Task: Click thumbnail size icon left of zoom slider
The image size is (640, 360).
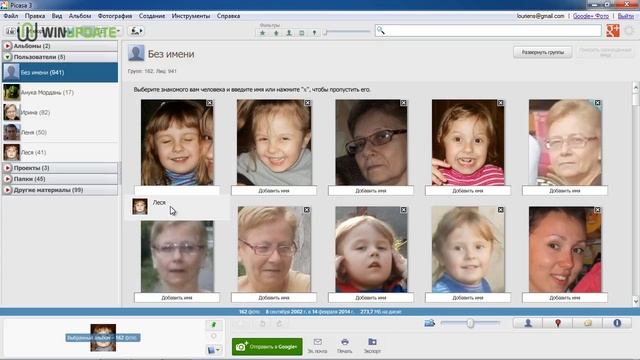Action: (x=429, y=323)
